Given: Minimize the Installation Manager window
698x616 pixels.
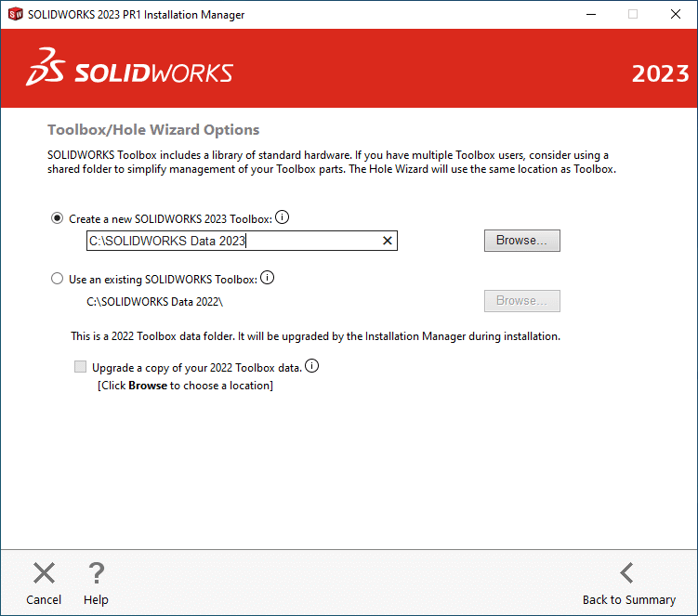Looking at the screenshot, I should click(x=589, y=14).
